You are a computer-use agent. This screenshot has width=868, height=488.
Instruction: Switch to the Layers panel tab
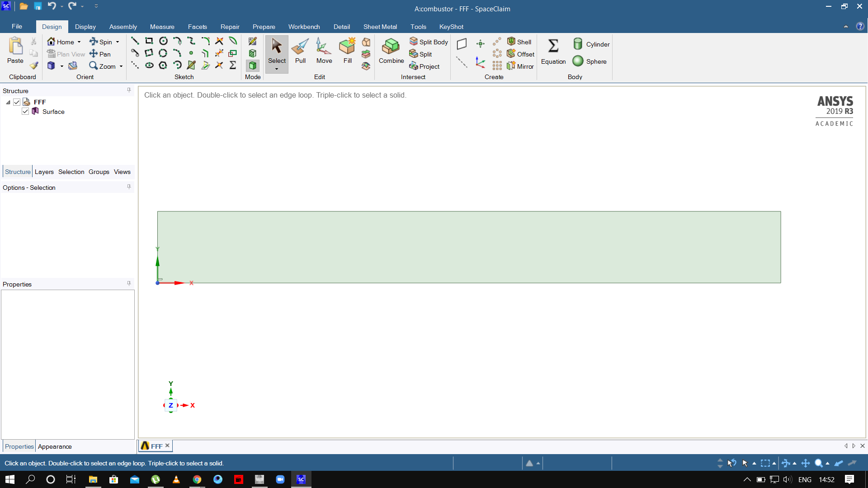[x=44, y=172]
